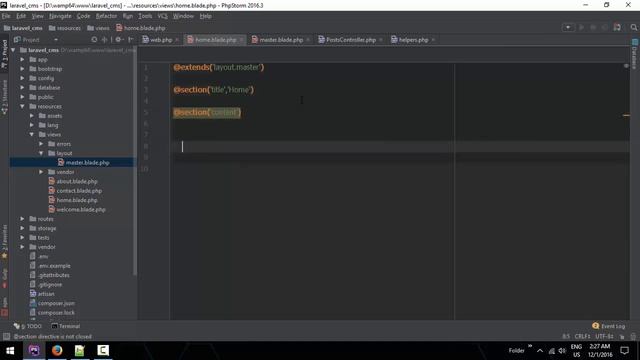The height and width of the screenshot is (360, 640).
Task: Close the helpers.php tab
Action: [x=433, y=40]
